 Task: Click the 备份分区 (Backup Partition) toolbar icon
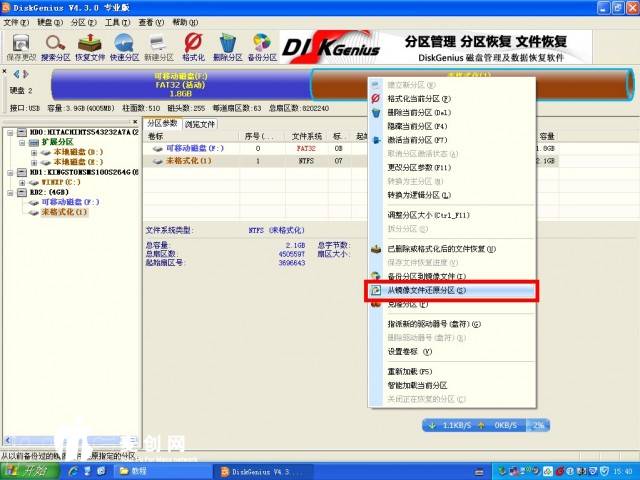[262, 46]
